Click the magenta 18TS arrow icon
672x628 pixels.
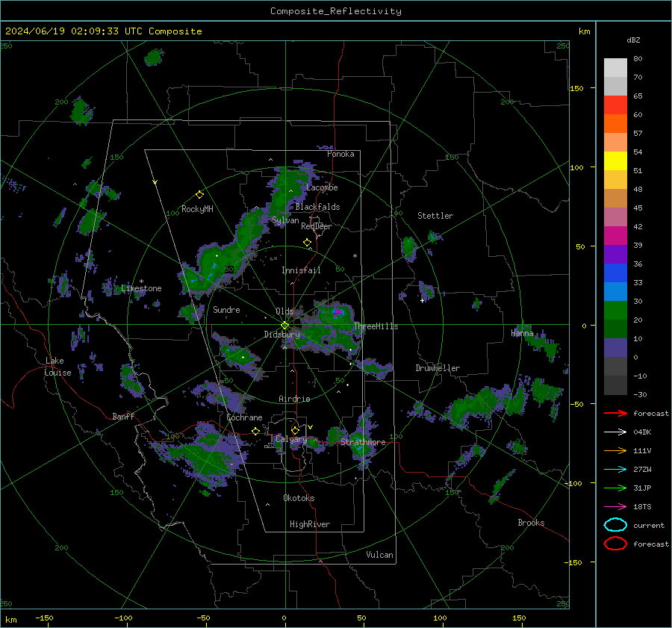(615, 507)
